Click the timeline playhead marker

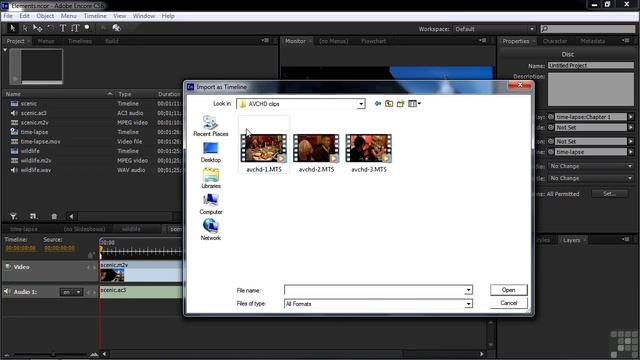(101, 248)
